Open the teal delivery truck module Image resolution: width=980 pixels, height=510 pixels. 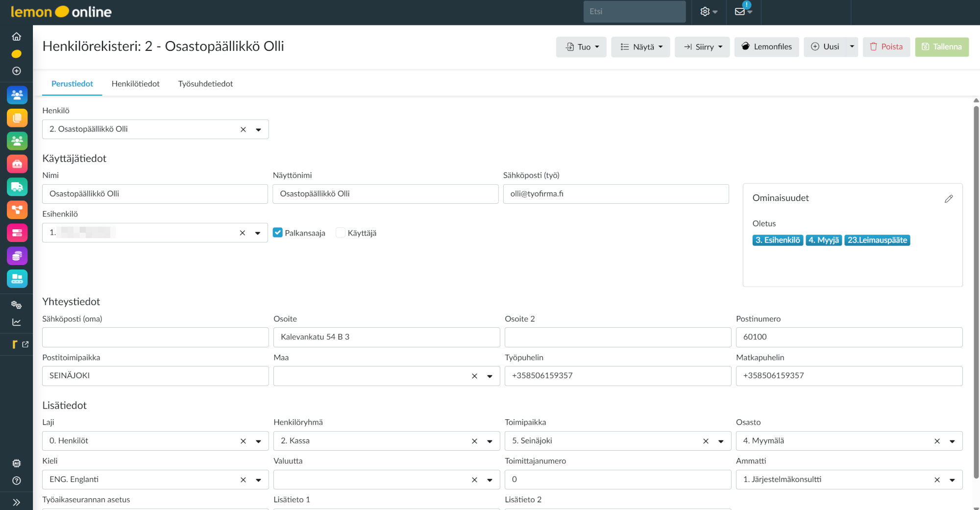[17, 187]
